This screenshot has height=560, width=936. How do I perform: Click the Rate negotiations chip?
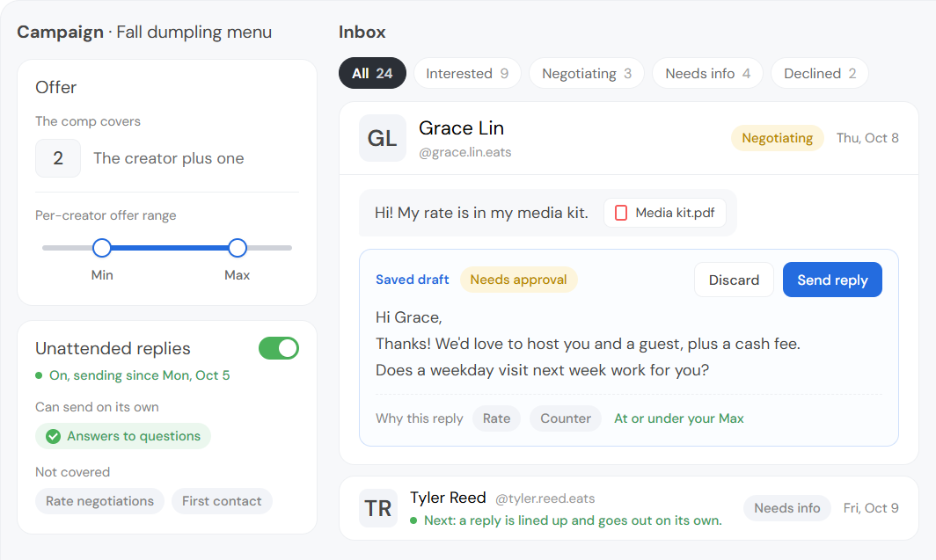pyautogui.click(x=99, y=501)
